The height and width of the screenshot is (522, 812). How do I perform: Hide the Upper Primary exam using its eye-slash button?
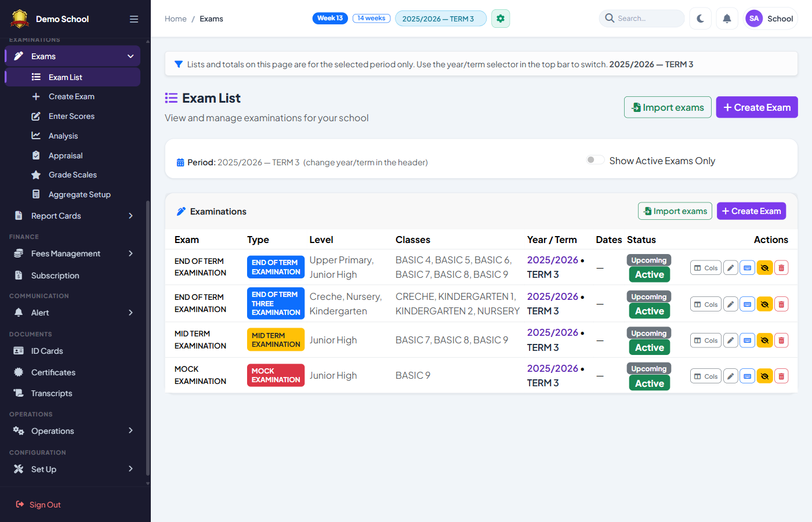click(764, 268)
